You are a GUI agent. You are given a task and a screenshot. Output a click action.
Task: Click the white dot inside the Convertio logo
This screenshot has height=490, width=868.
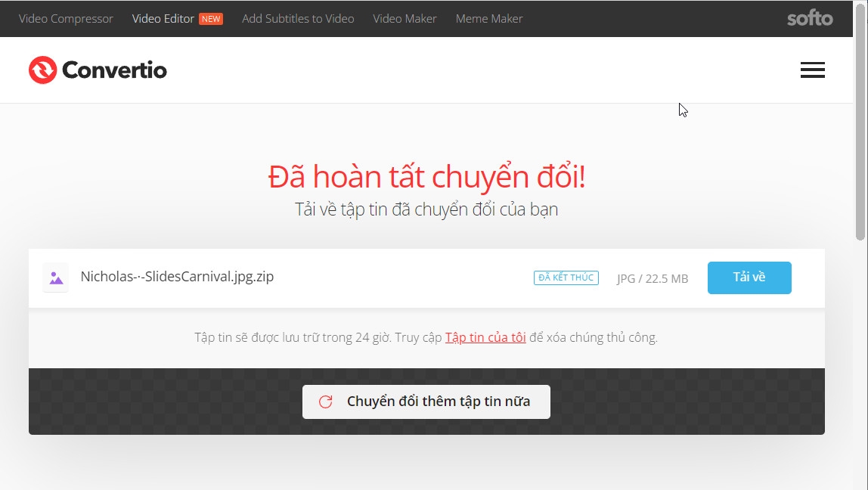click(x=43, y=70)
